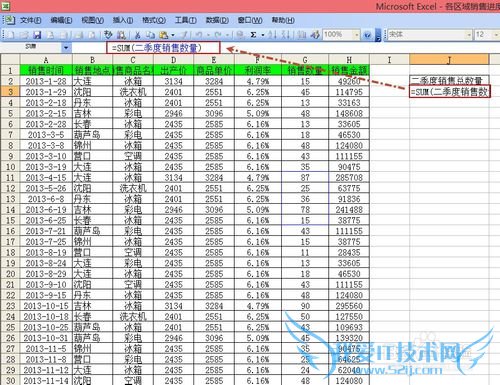Screen dimensions: 500x385
Task: Open the 宋体 font dropdown arrow
Action: pos(469,35)
